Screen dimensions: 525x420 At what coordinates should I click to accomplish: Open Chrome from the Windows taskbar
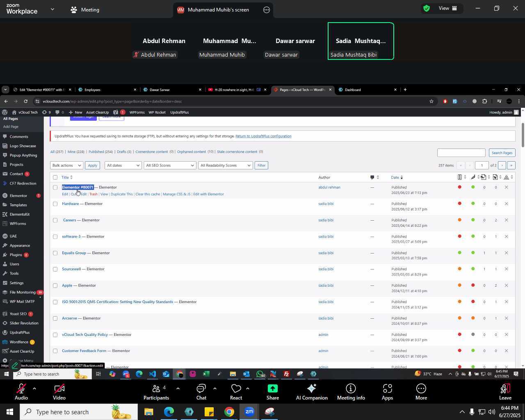coord(229,412)
